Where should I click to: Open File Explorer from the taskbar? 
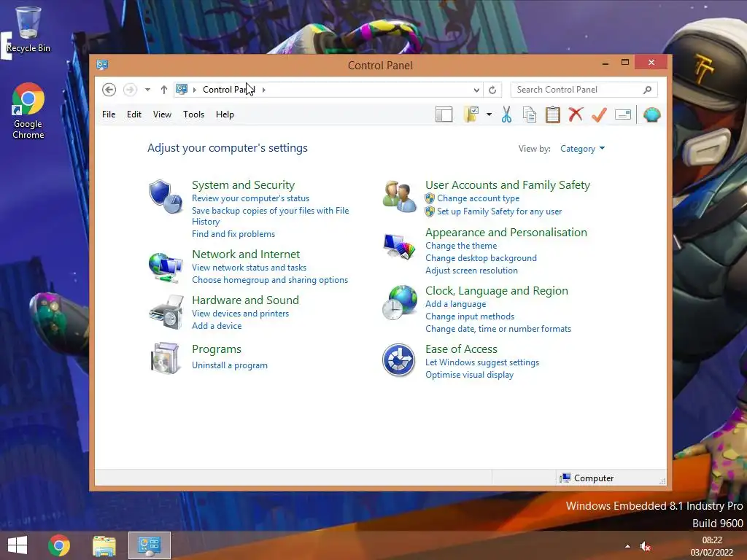tap(104, 545)
